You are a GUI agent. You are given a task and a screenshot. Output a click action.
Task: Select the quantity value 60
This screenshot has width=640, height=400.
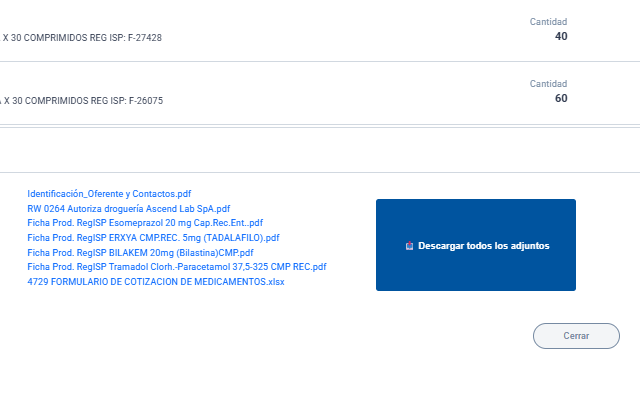tap(561, 98)
